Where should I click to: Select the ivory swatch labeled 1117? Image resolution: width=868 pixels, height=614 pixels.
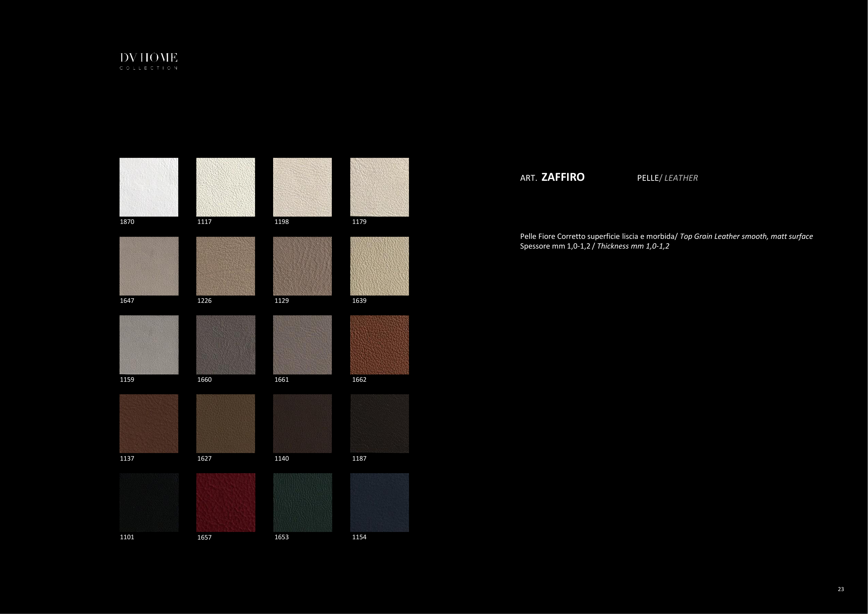[x=225, y=187]
